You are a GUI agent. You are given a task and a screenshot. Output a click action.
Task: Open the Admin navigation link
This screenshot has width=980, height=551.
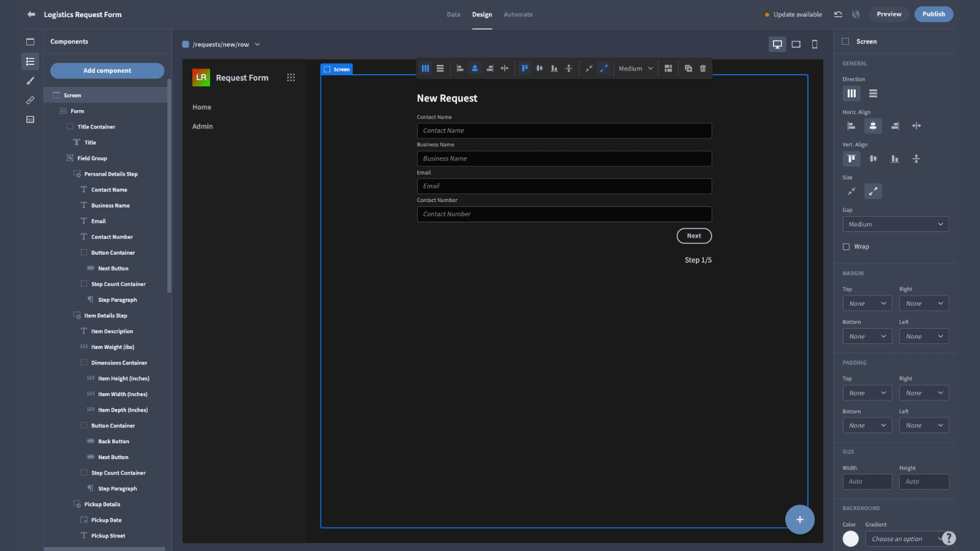[203, 126]
